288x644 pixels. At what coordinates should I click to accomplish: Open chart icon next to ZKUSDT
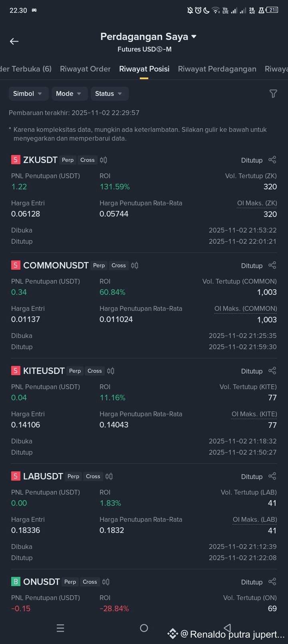(104, 160)
